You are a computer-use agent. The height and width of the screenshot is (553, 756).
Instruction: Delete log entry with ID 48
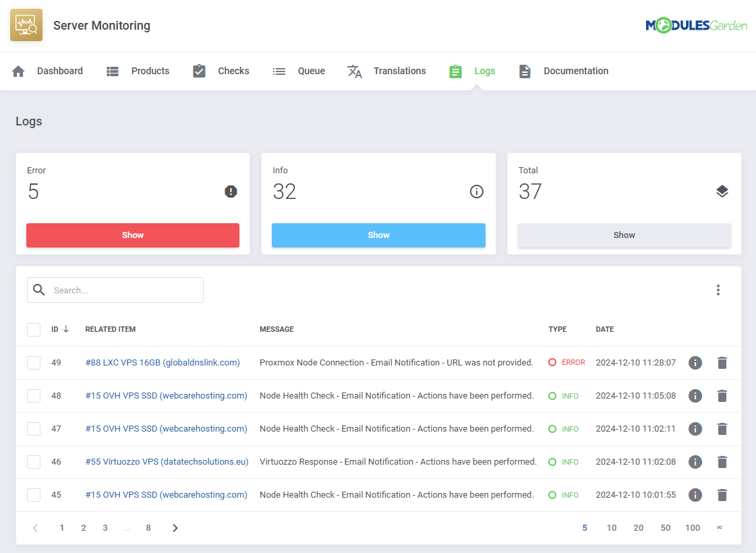722,396
